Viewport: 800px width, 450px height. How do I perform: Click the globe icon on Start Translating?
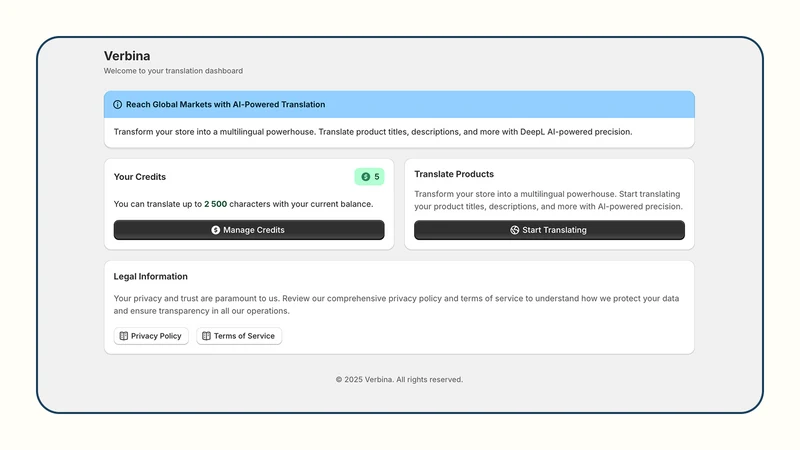coord(515,230)
